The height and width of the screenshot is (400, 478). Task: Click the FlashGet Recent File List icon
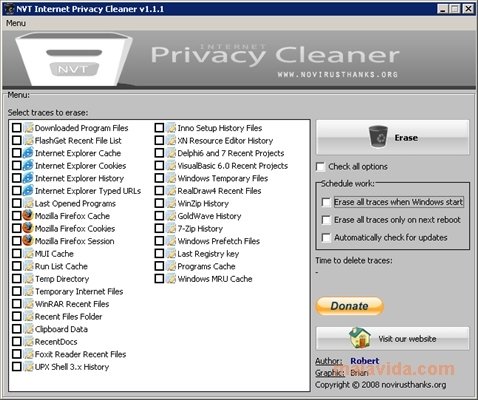29,140
